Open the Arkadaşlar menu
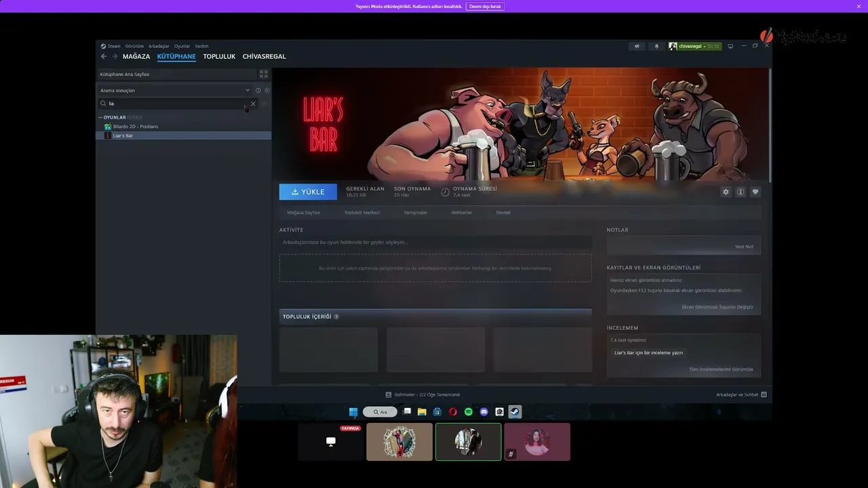The width and height of the screenshot is (868, 488). tap(159, 46)
